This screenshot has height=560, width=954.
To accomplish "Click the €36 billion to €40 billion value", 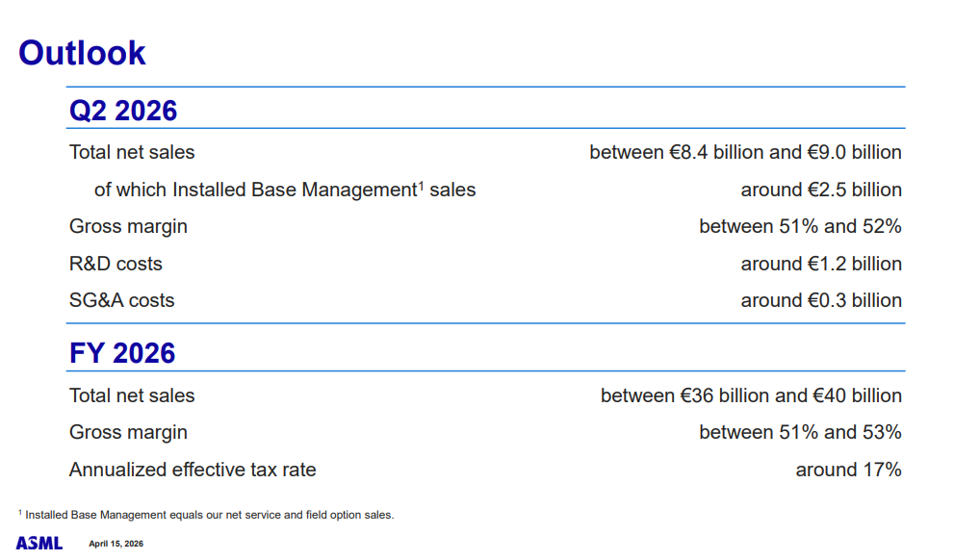I will [x=751, y=395].
